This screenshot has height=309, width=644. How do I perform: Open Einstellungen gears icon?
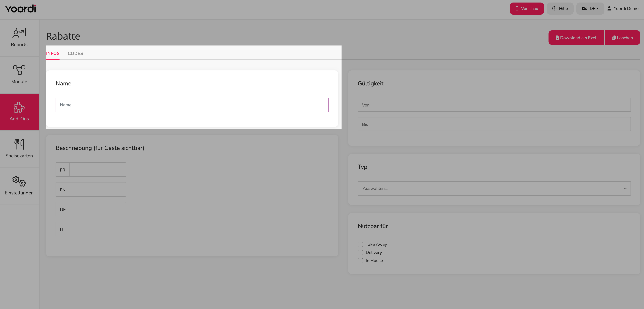(x=19, y=181)
